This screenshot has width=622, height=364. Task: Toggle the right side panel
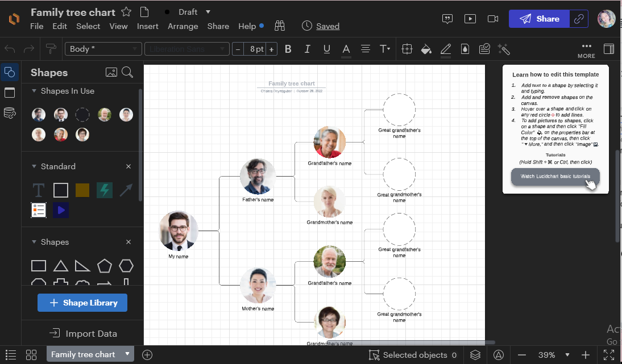(608, 49)
